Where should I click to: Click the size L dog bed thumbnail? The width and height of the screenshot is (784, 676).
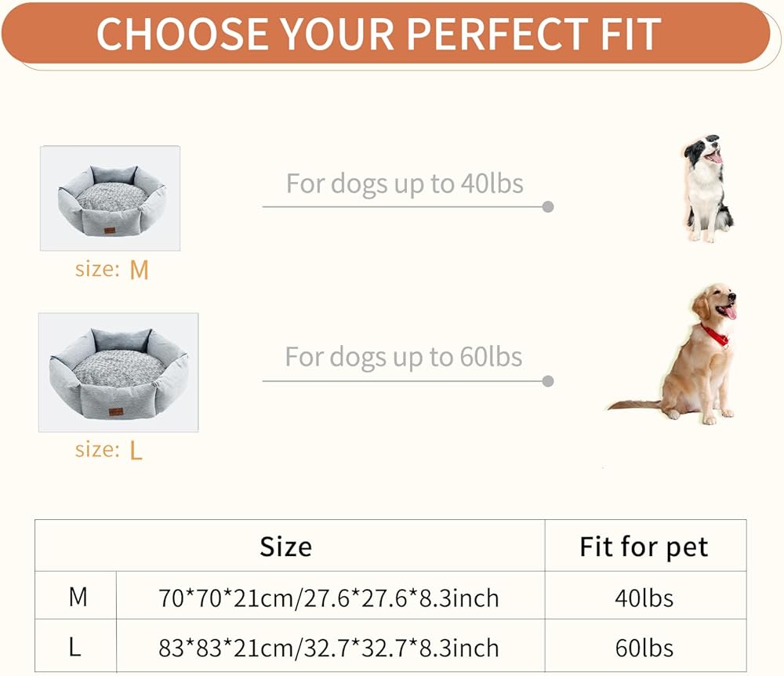(x=118, y=373)
